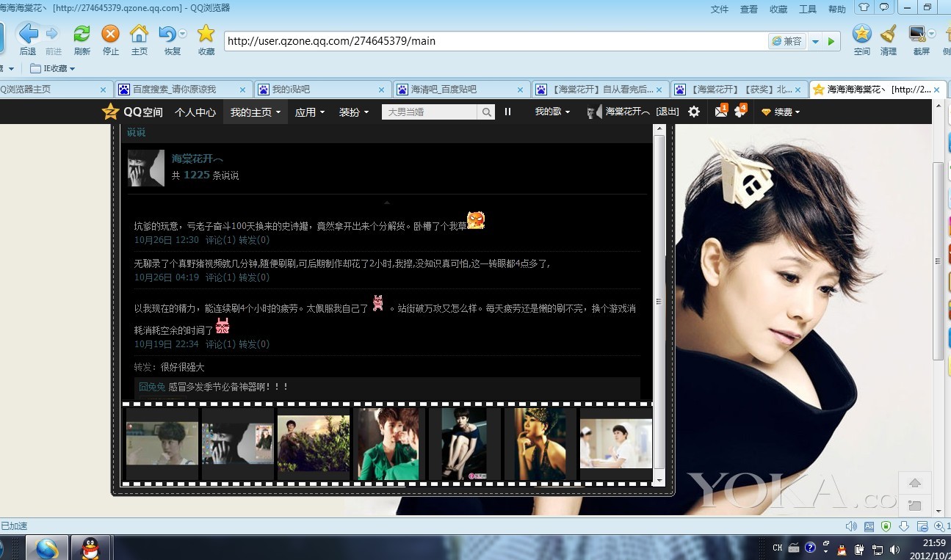Open the 查看 menu

click(x=749, y=9)
